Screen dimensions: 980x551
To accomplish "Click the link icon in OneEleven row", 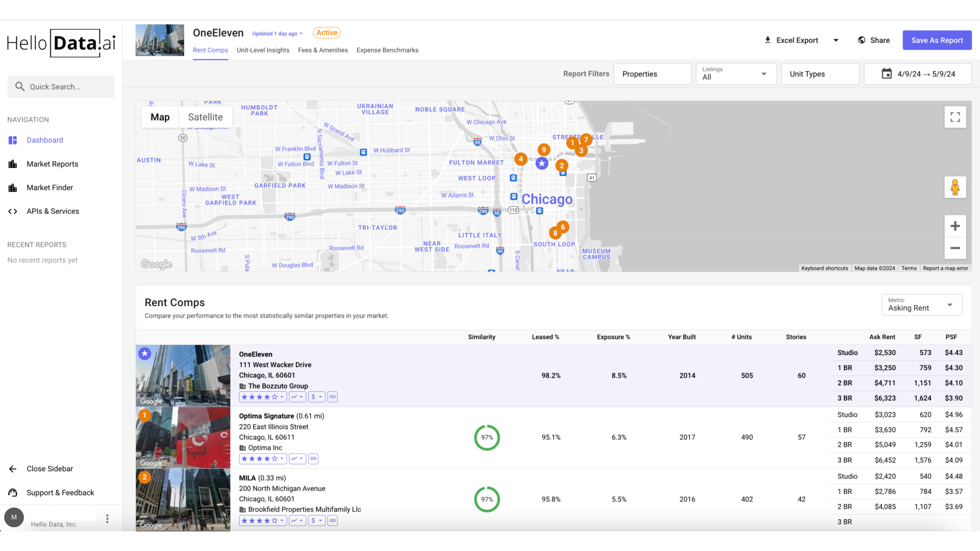I will click(x=332, y=397).
